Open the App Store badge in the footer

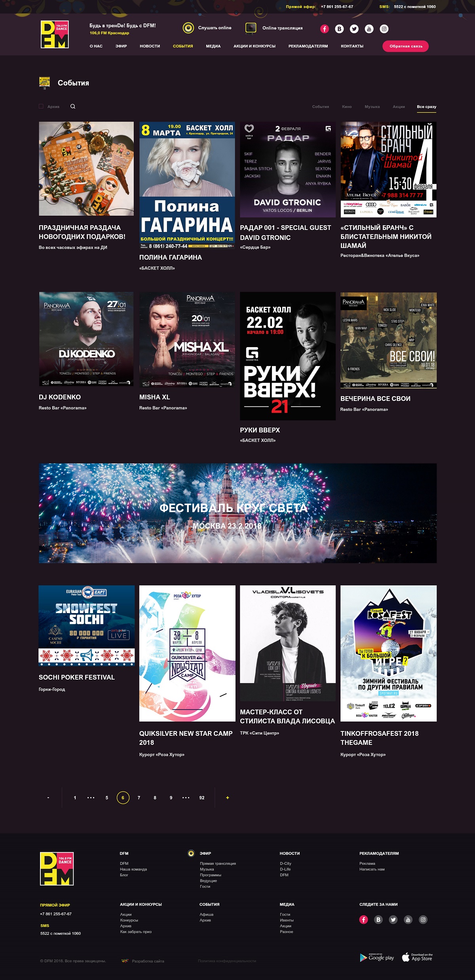(x=418, y=957)
